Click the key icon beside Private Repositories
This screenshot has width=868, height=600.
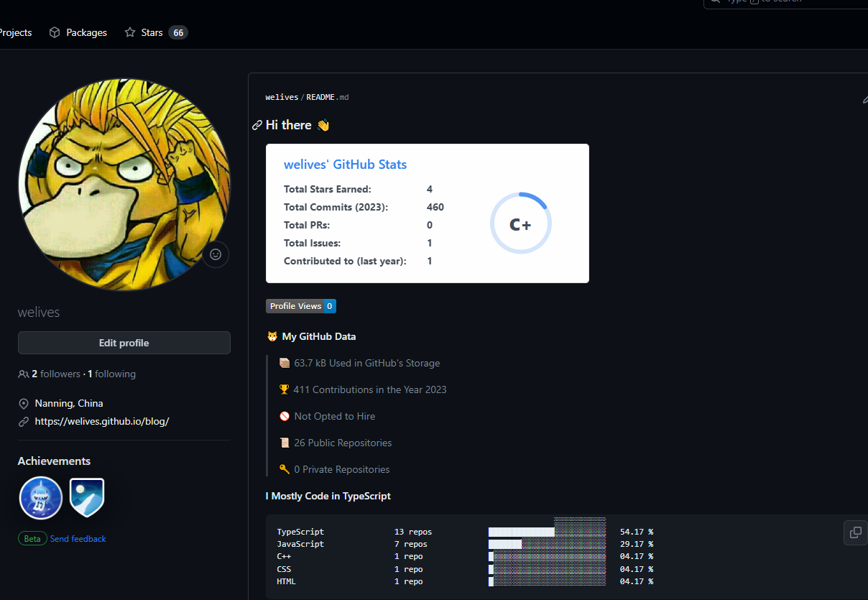(x=285, y=469)
